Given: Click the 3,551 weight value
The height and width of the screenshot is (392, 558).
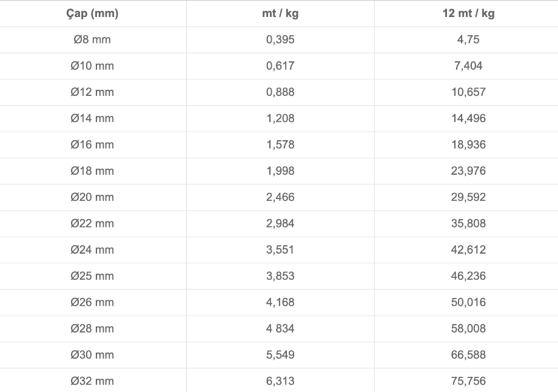Looking at the screenshot, I should 280,249.
